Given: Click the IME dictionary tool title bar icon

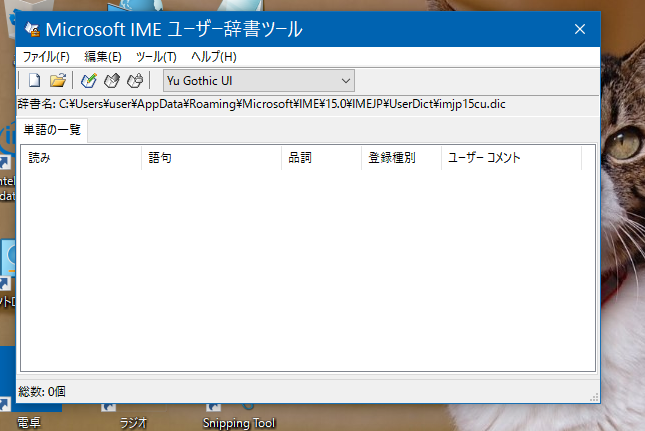Looking at the screenshot, I should (32, 29).
